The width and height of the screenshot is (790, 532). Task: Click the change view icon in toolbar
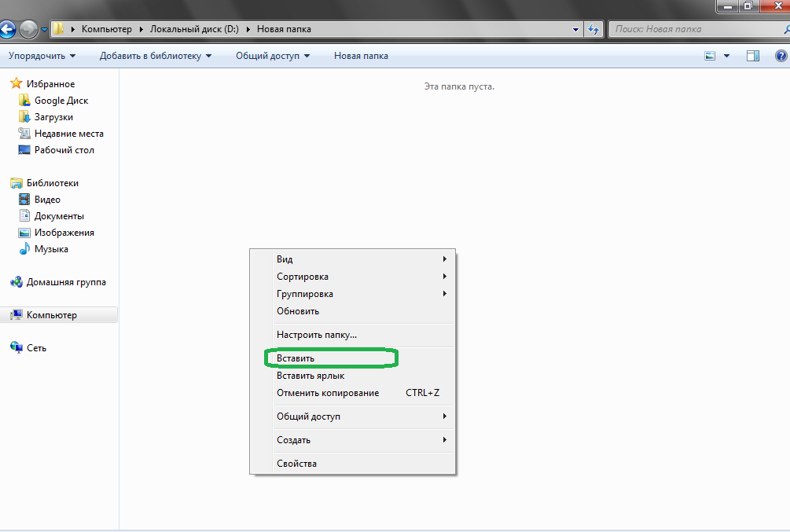[x=711, y=56]
